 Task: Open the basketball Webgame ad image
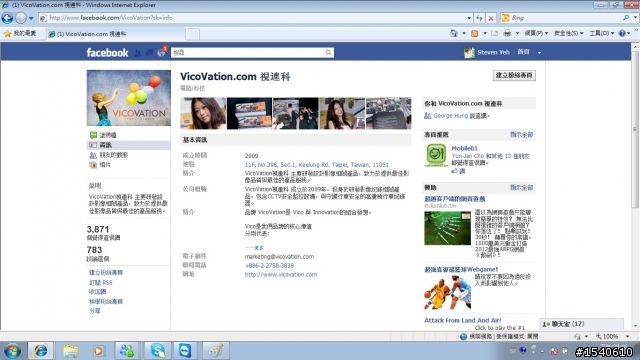point(447,292)
